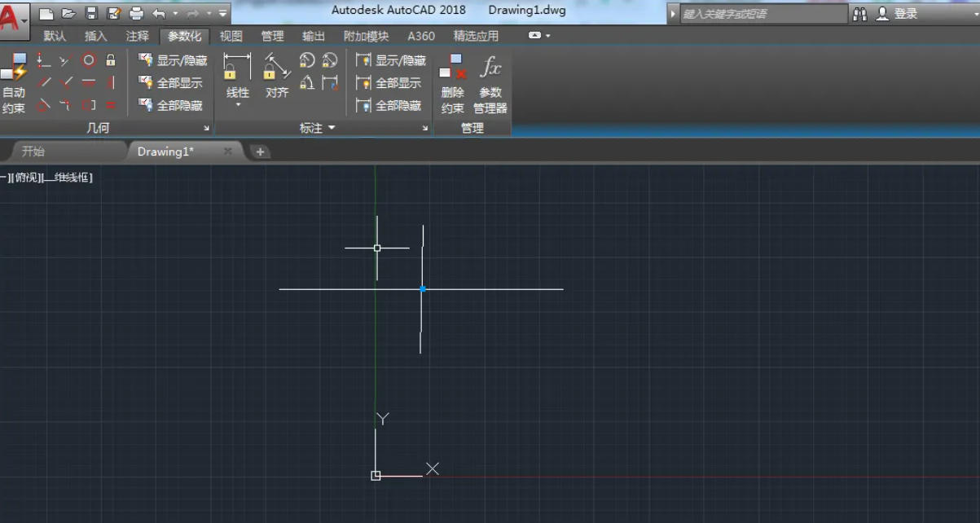
Task: Apply the Concentric constraint
Action: click(90, 60)
